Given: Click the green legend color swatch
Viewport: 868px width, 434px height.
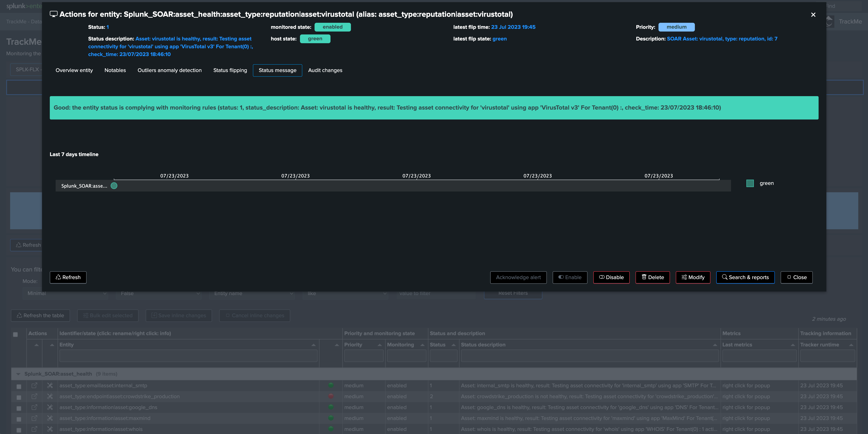Looking at the screenshot, I should click(750, 183).
